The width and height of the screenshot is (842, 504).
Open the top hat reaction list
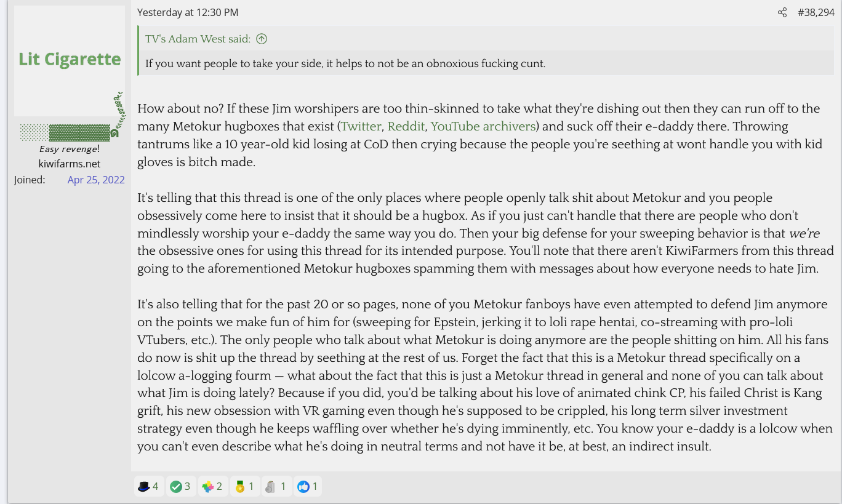[x=149, y=486]
